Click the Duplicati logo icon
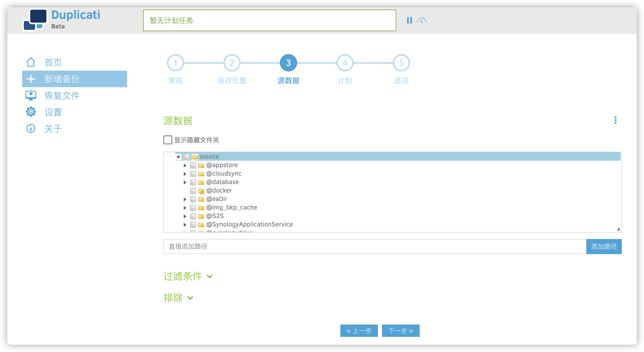The image size is (644, 352). point(35,20)
